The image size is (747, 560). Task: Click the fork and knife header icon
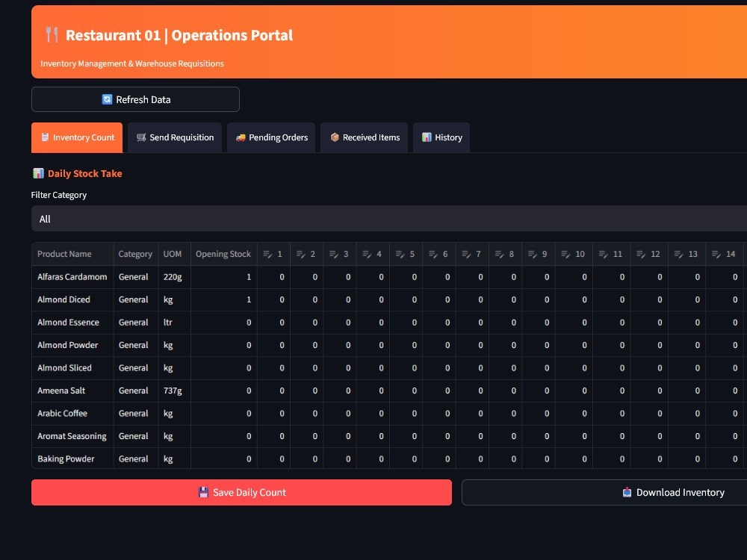[x=52, y=35]
